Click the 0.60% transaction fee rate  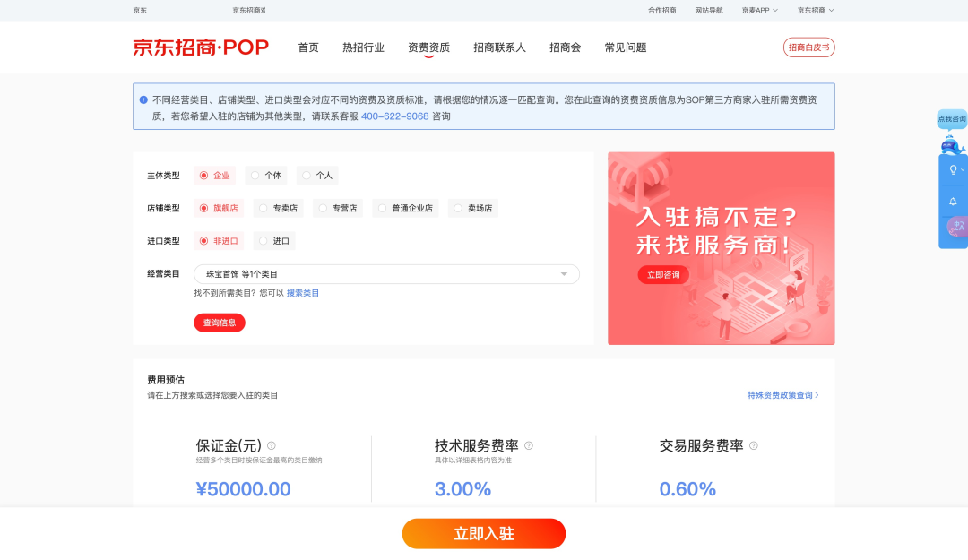(687, 489)
